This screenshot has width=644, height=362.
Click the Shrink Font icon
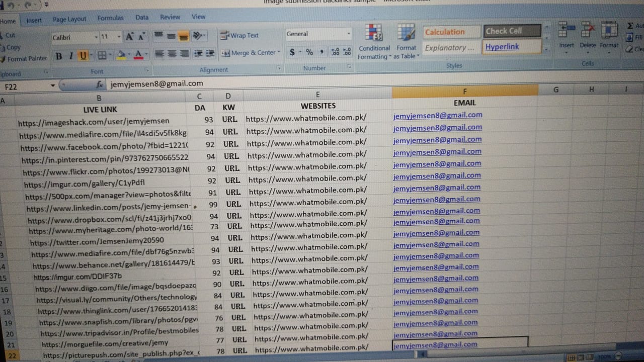click(x=141, y=37)
